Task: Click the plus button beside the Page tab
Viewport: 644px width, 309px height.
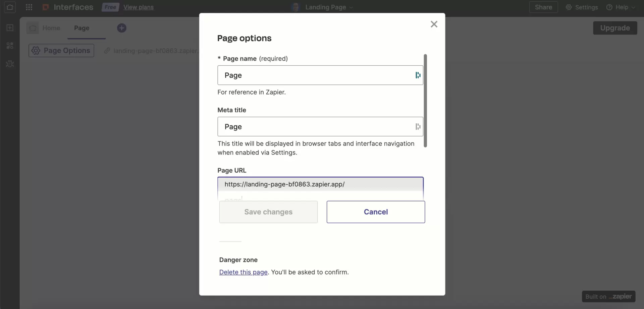Action: pos(122,28)
